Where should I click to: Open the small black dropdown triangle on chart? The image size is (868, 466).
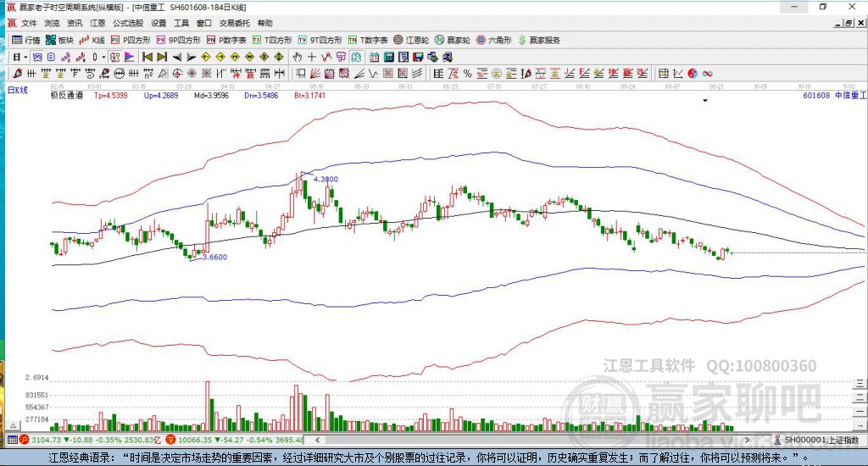click(705, 101)
